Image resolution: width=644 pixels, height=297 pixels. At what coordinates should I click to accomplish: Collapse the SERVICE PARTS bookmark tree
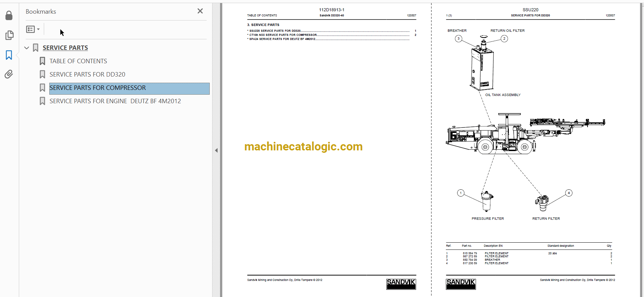click(x=27, y=48)
